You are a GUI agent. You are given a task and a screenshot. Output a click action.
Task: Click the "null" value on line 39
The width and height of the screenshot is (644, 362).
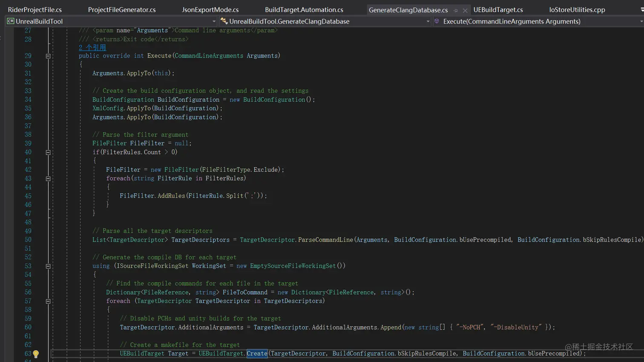coord(181,143)
